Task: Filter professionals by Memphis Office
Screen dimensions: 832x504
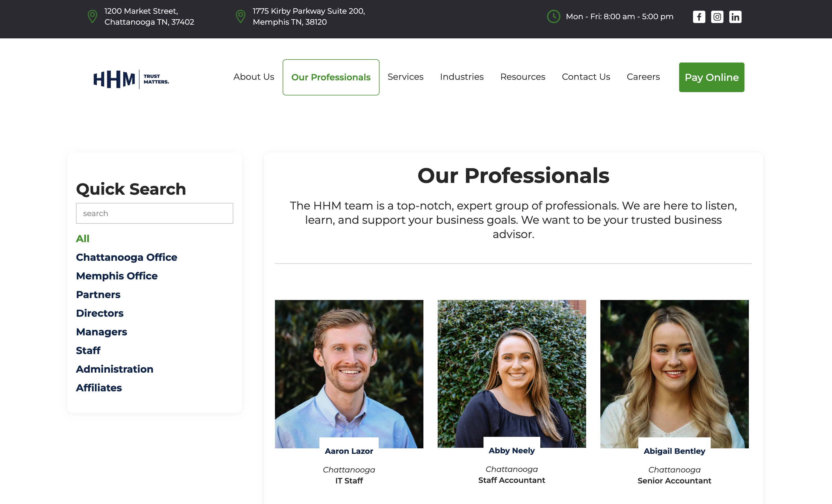Action: click(x=117, y=276)
